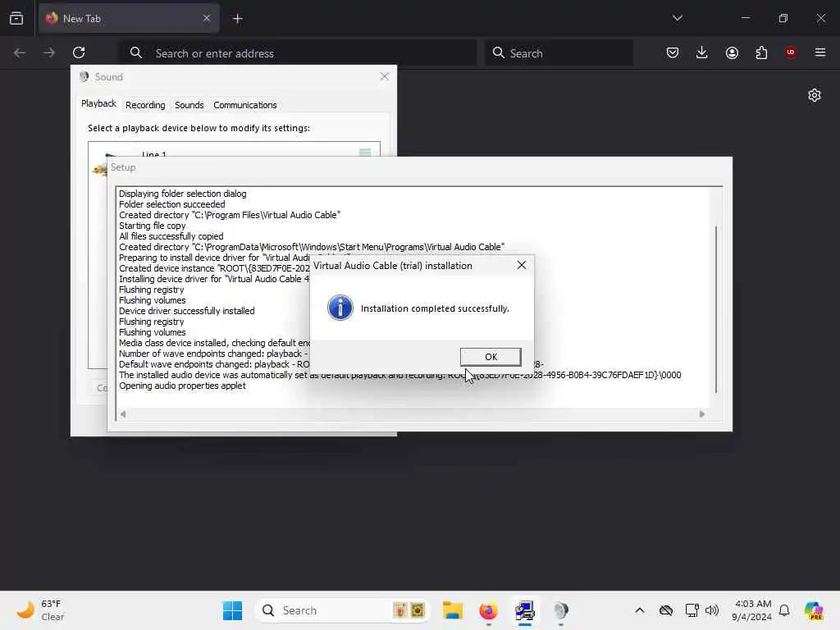
Task: Open Save to Pocket icon
Action: 673,52
